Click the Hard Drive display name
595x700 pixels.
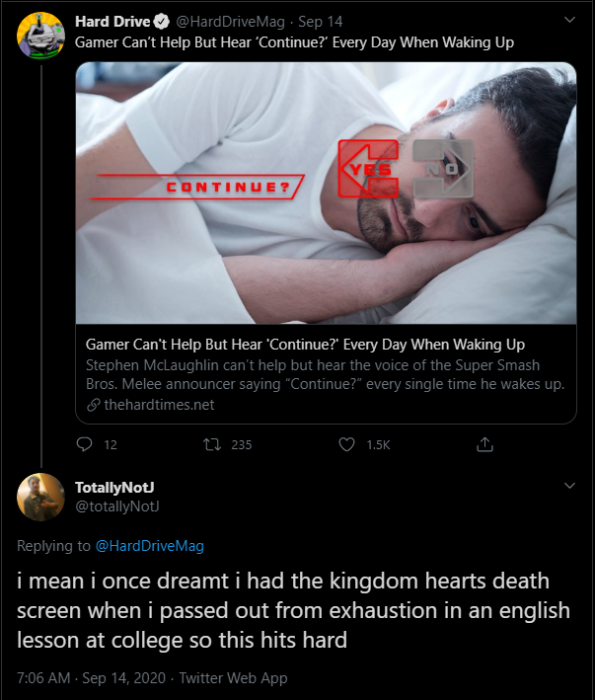[x=112, y=23]
